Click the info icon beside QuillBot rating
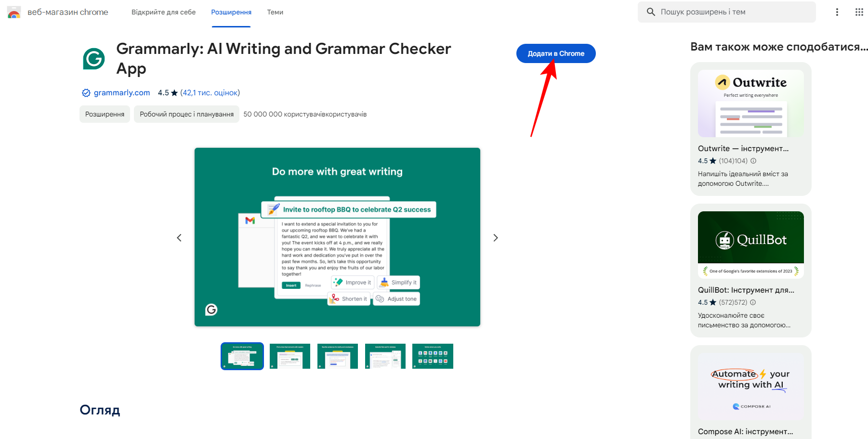868x439 pixels. 753,302
